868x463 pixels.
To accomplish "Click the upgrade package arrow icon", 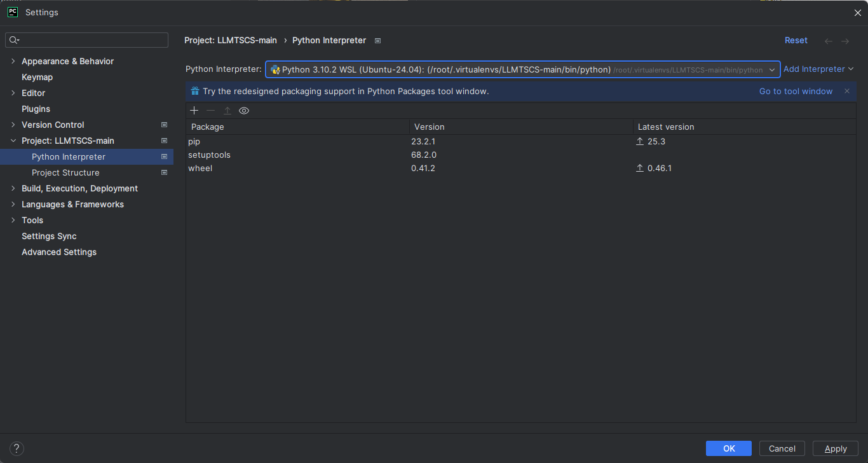I will (227, 111).
